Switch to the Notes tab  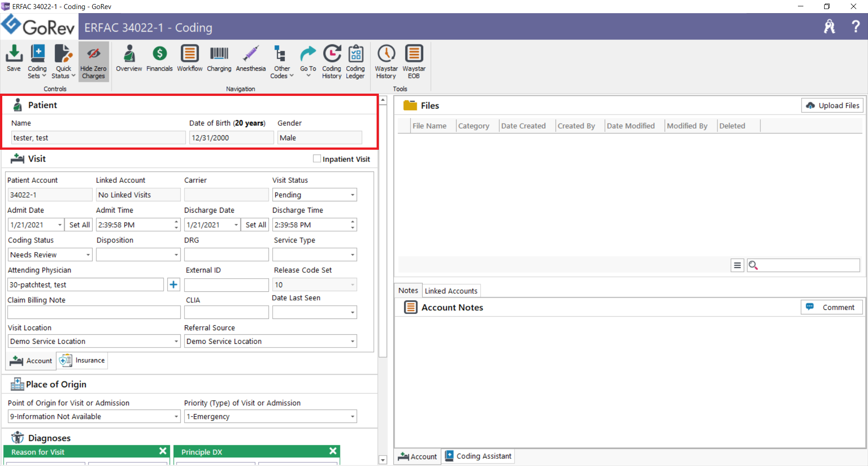(408, 290)
